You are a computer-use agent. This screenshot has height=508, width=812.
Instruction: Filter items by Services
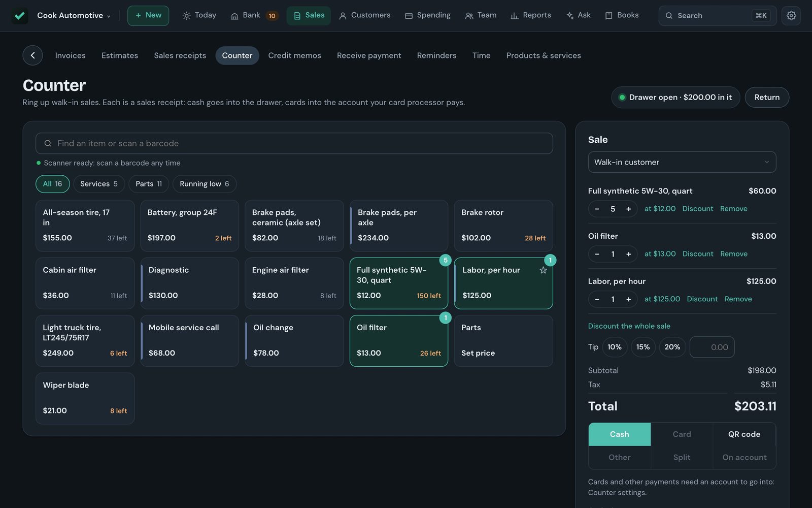coord(99,184)
